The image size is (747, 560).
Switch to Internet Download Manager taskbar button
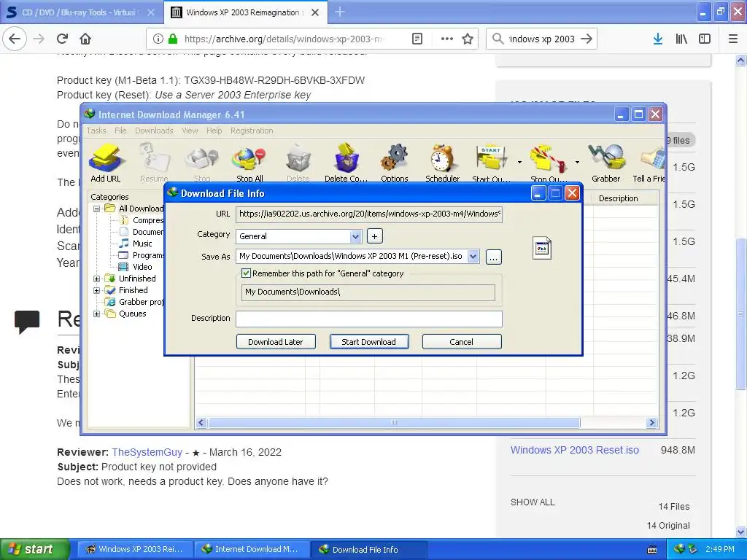click(x=251, y=549)
